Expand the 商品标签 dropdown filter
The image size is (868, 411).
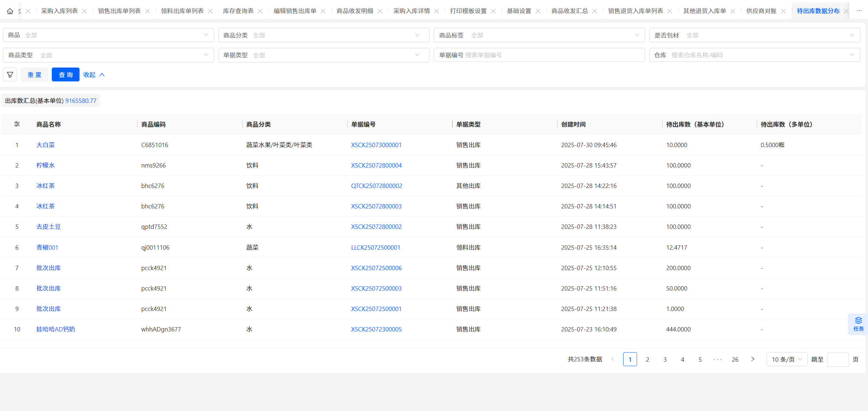click(x=539, y=35)
